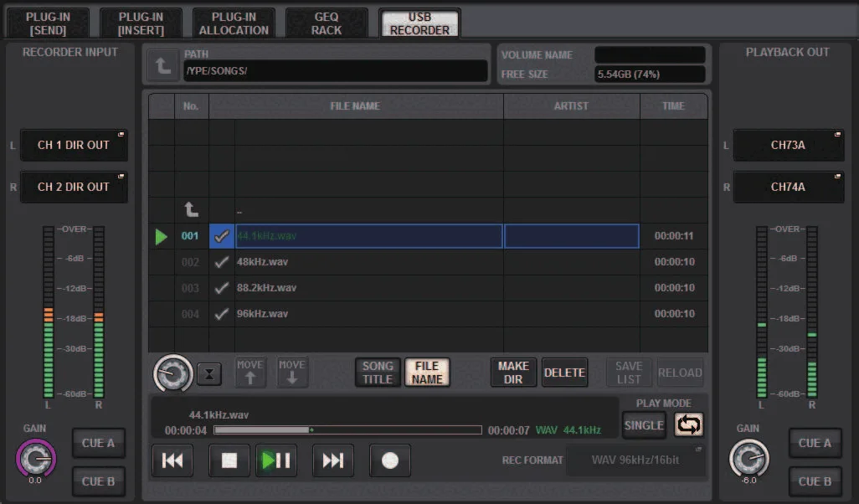This screenshot has height=504, width=859.
Task: Click track number 003
Action: (x=191, y=288)
